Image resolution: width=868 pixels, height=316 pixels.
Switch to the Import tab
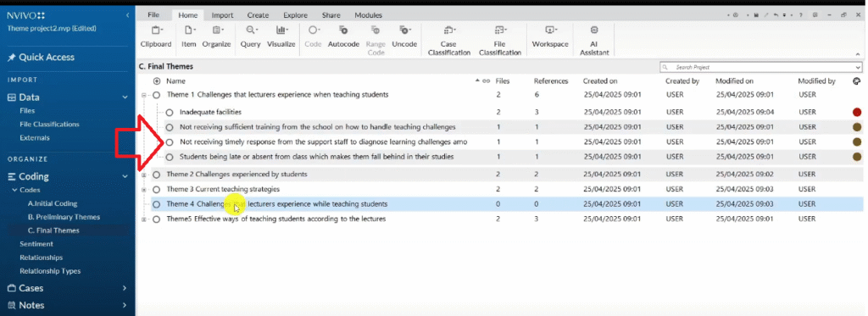tap(223, 15)
